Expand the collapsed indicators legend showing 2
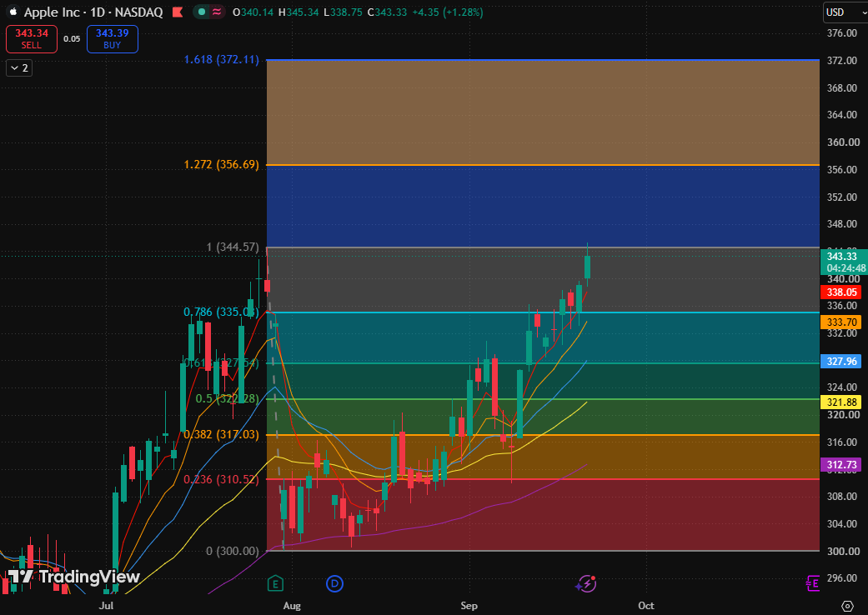The height and width of the screenshot is (615, 868). (19, 68)
